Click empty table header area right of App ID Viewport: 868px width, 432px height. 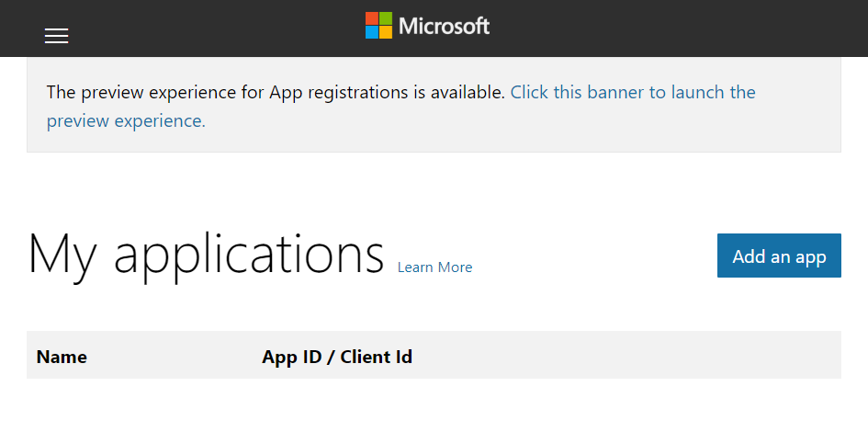(625, 356)
